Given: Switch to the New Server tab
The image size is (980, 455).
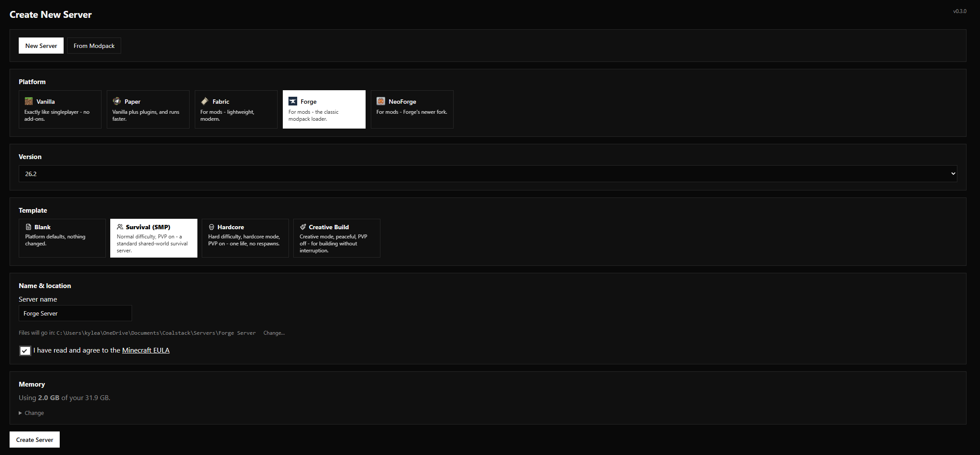Looking at the screenshot, I should pos(41,46).
